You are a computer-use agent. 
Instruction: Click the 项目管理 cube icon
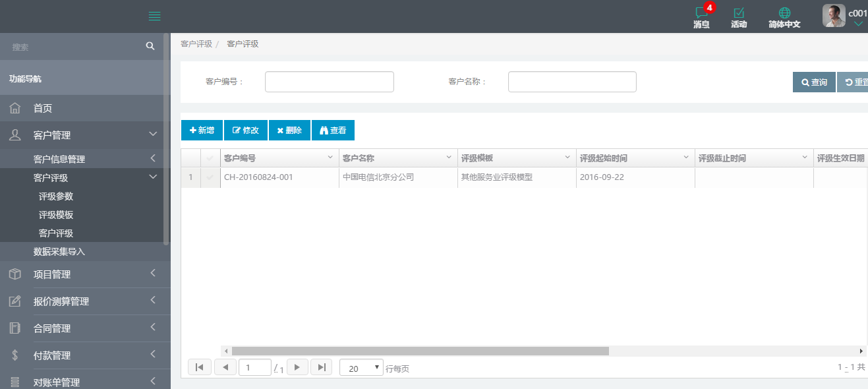pos(15,274)
